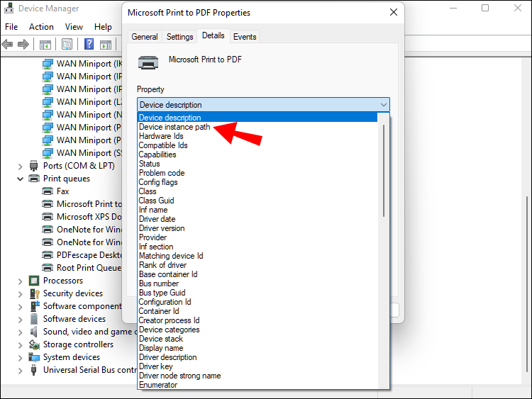This screenshot has width=532, height=399.
Task: Expand the System devices node
Action: [x=20, y=358]
